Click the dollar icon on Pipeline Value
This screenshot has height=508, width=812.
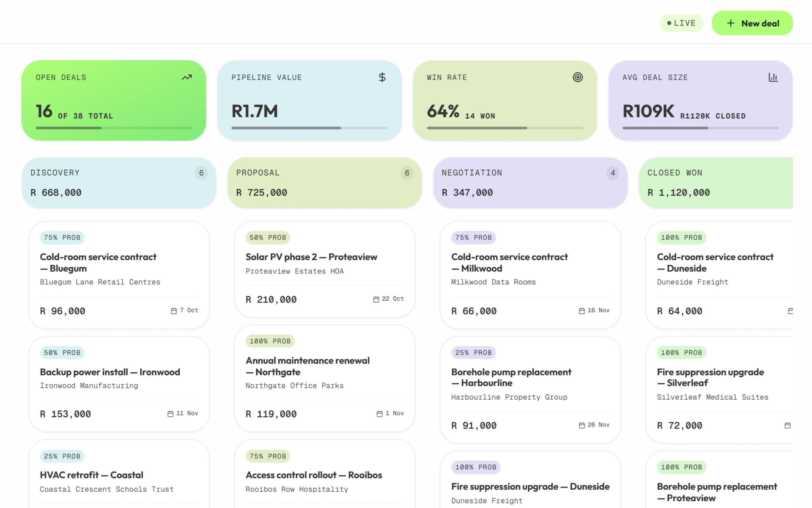coord(382,77)
